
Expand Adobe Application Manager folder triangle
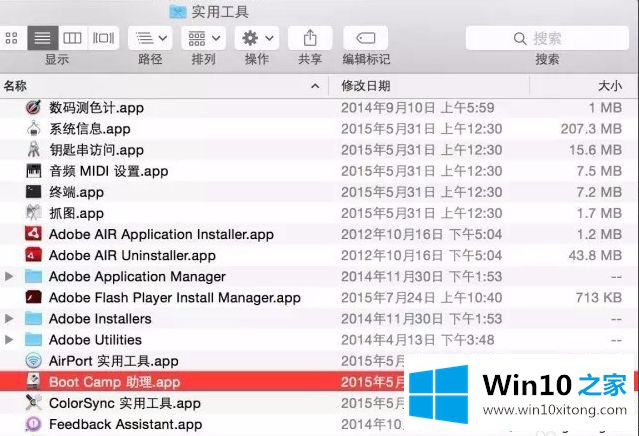[9, 276]
